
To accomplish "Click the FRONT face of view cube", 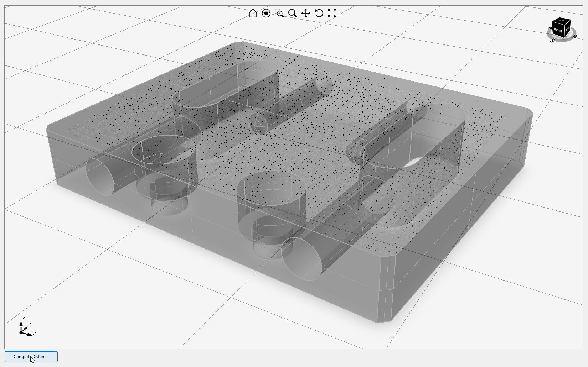I will click(558, 31).
